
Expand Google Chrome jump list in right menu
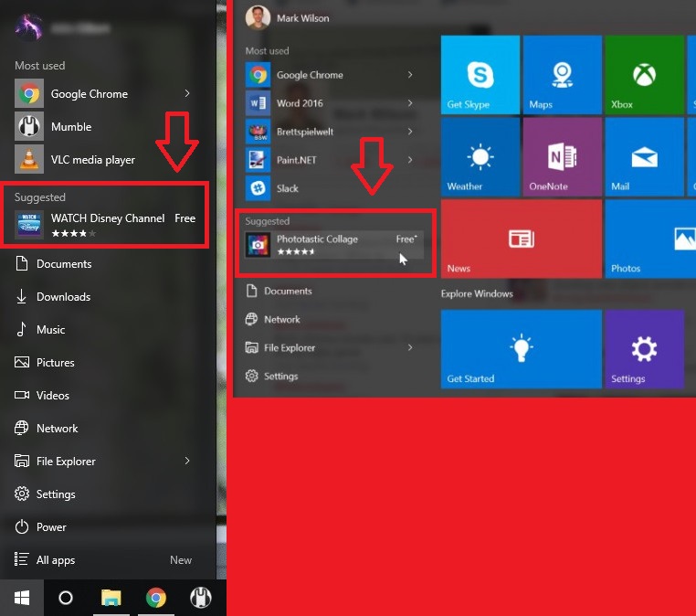(410, 75)
